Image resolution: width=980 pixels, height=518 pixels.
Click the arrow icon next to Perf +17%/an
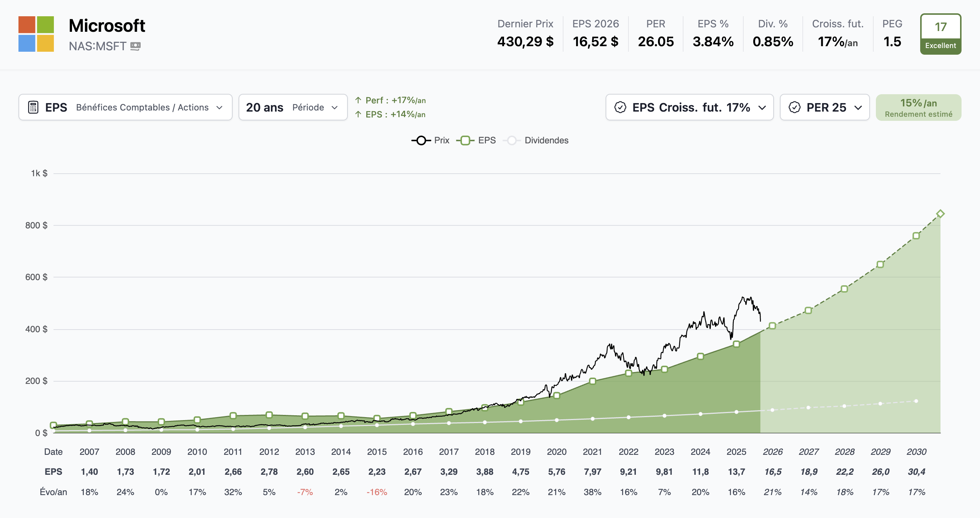358,100
